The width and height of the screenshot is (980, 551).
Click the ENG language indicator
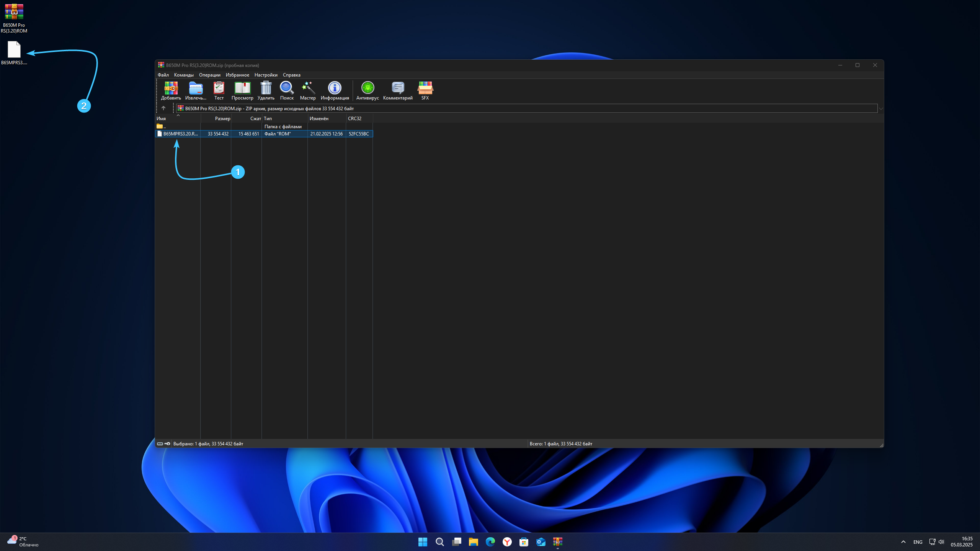tap(918, 542)
